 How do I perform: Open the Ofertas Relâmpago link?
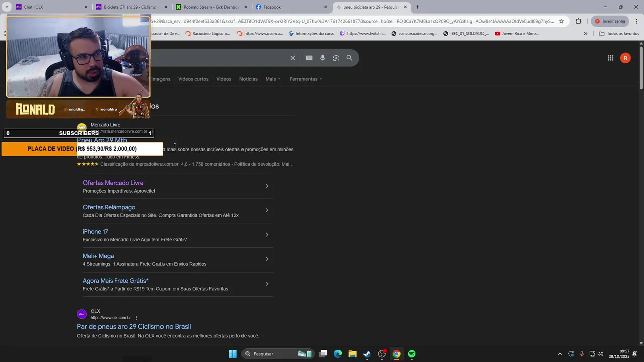(109, 207)
